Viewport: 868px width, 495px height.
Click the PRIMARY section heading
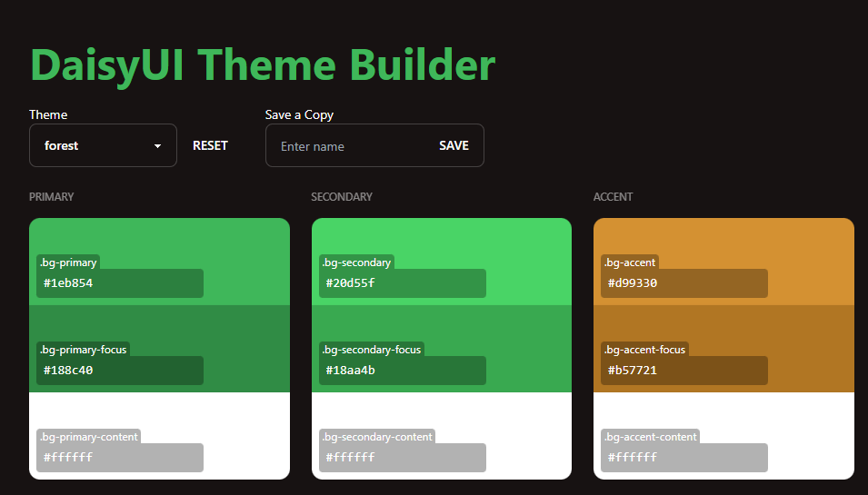point(52,197)
